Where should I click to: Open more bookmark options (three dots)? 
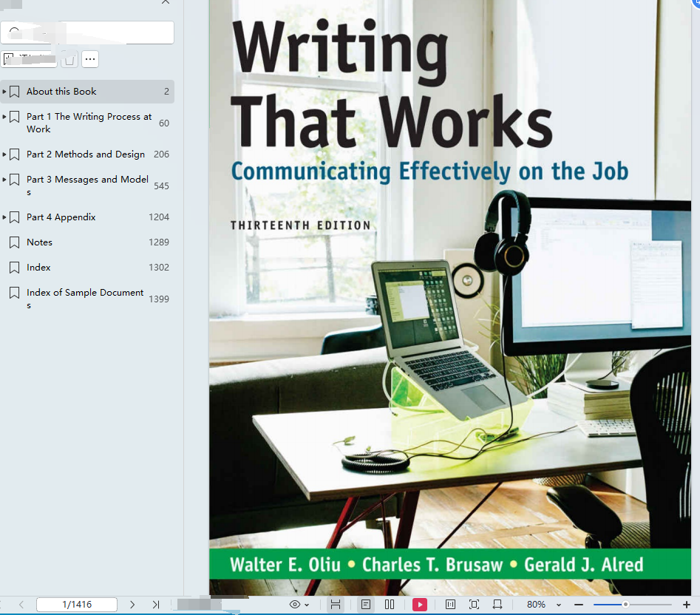tap(90, 59)
